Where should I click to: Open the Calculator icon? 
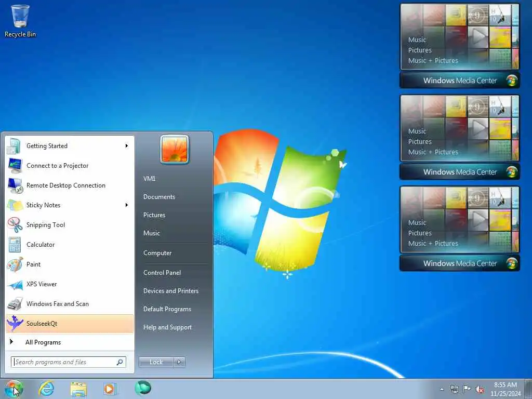point(15,245)
